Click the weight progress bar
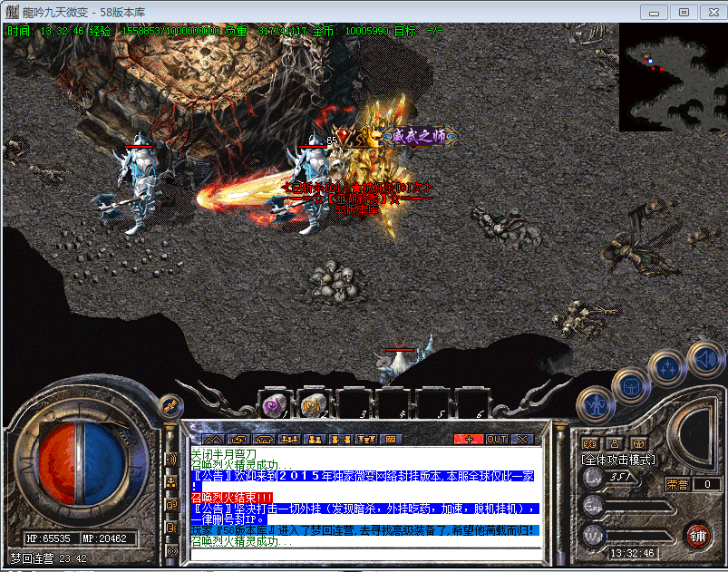728x572 pixels. pyautogui.click(x=640, y=537)
